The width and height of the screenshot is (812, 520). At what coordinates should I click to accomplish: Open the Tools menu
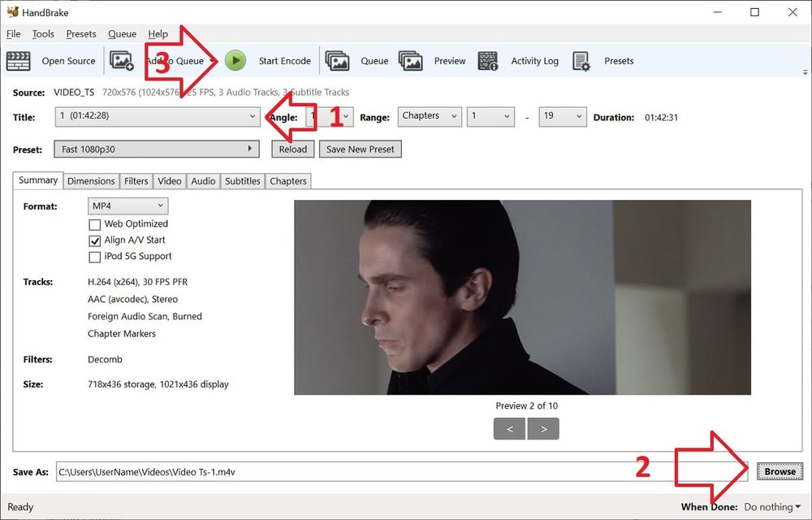[42, 33]
